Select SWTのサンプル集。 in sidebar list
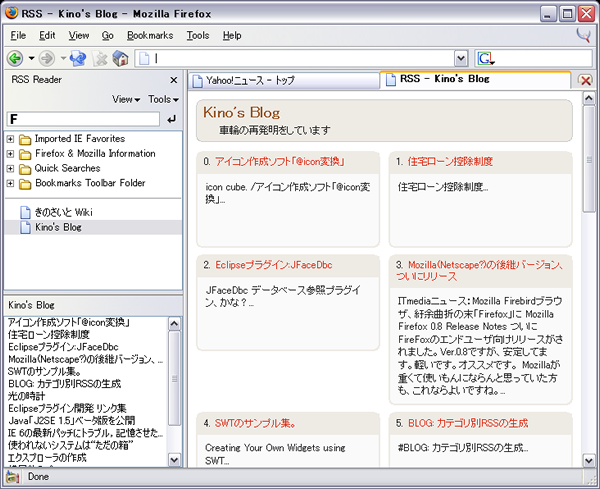This screenshot has height=489, width=600. click(44, 372)
